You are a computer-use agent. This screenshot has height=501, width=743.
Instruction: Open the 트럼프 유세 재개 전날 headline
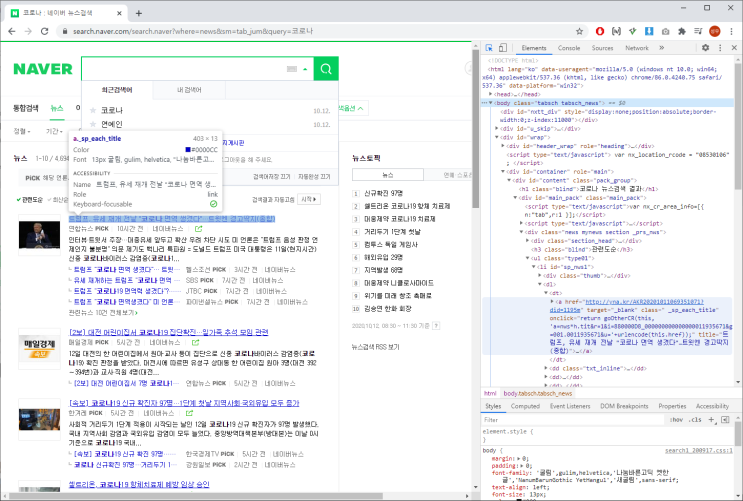pos(172,219)
